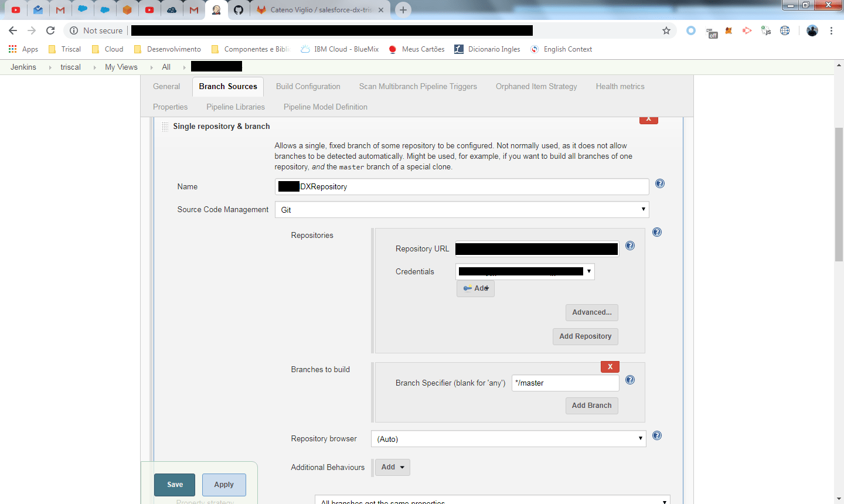The height and width of the screenshot is (504, 844).
Task: Focus the Name text field
Action: 462,186
